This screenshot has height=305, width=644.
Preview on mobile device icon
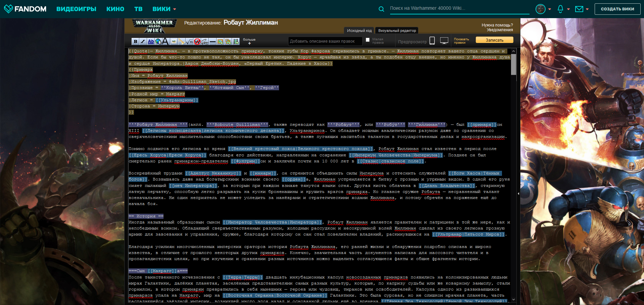pyautogui.click(x=432, y=41)
